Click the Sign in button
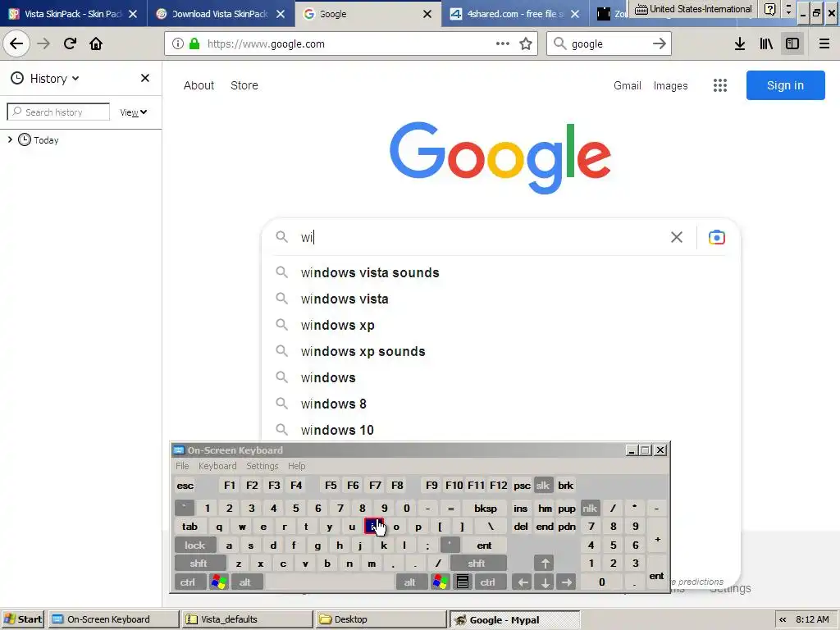 point(785,85)
